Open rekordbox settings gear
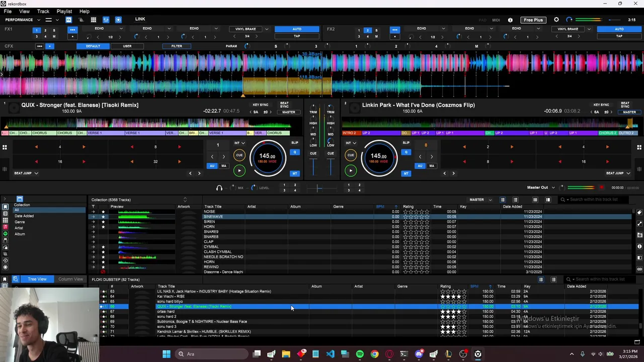 tap(556, 20)
